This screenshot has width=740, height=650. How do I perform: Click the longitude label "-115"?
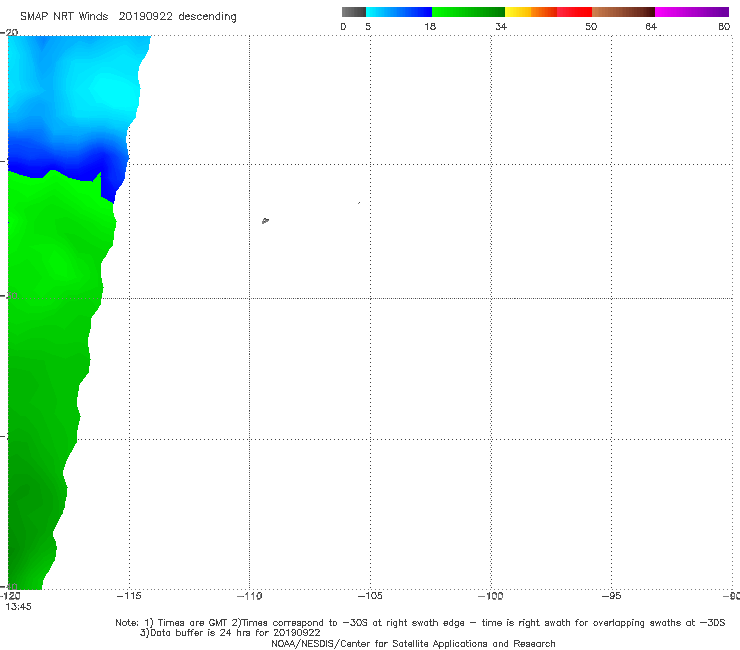pyautogui.click(x=129, y=596)
